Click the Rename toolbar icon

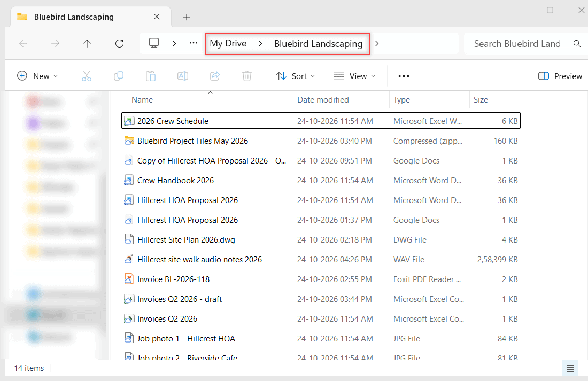(x=183, y=76)
